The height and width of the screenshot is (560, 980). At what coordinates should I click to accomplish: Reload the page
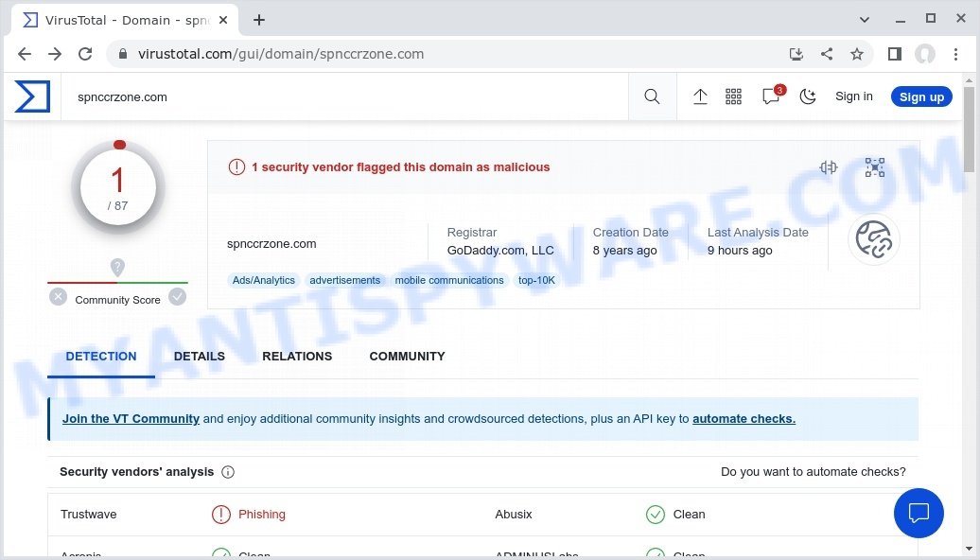[x=85, y=54]
